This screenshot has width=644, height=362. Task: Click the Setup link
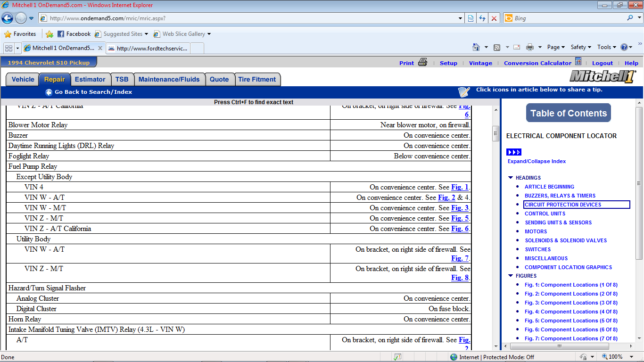pyautogui.click(x=448, y=63)
